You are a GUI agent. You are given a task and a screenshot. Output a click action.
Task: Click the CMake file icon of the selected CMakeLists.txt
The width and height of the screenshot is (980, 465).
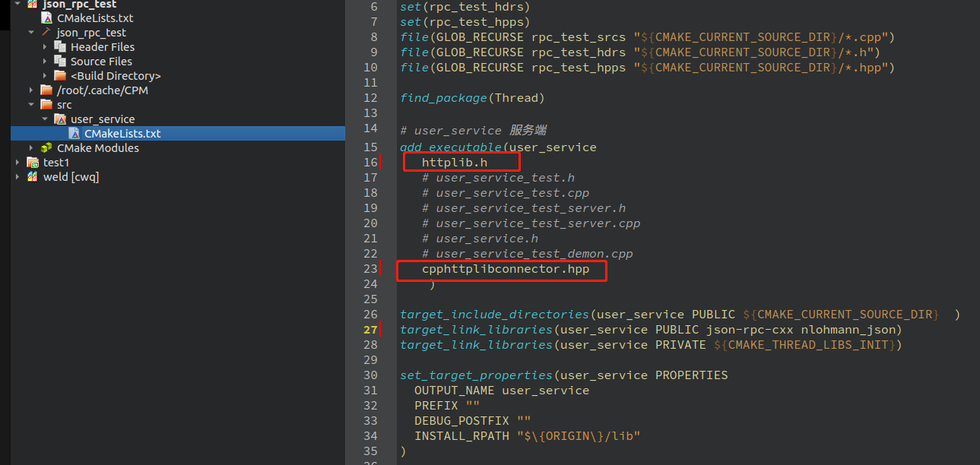(74, 133)
